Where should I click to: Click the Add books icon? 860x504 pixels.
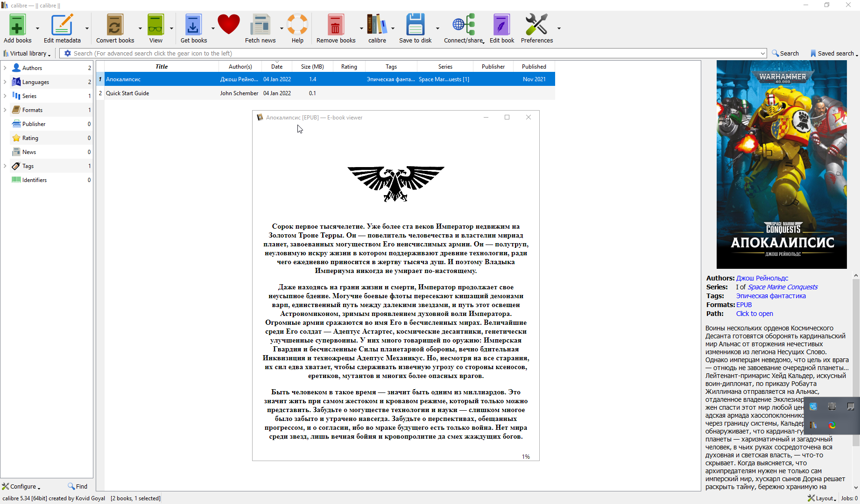pyautogui.click(x=17, y=25)
